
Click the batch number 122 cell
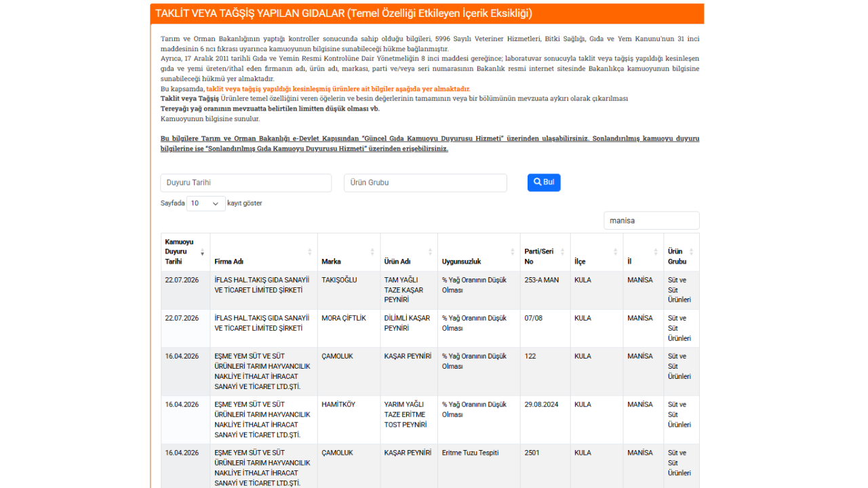(x=530, y=356)
